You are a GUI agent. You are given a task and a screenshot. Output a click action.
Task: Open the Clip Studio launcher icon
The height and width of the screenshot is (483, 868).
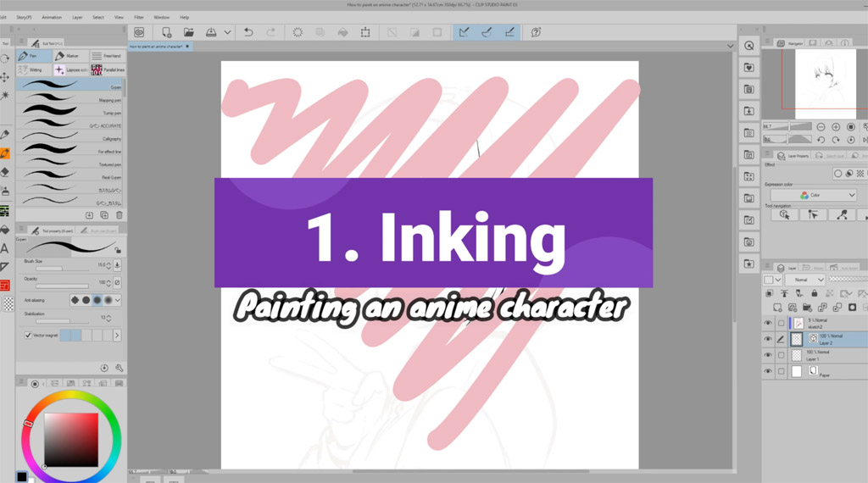(139, 32)
